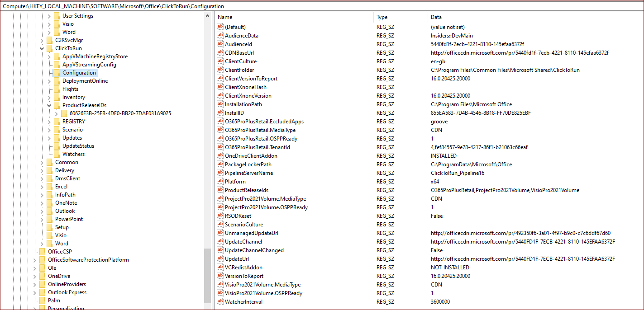
Task: Click the folder icon next to Outlook
Action: 50,211
